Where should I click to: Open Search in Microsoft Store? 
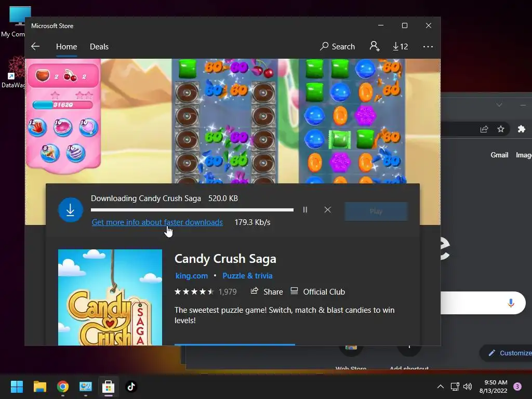coord(337,46)
